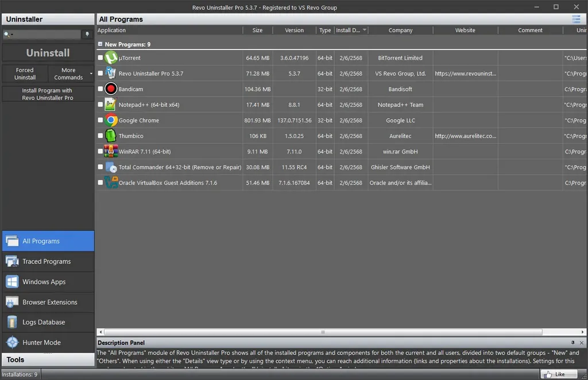Check the Total Commander checkbox
The image size is (588, 380).
coord(100,167)
